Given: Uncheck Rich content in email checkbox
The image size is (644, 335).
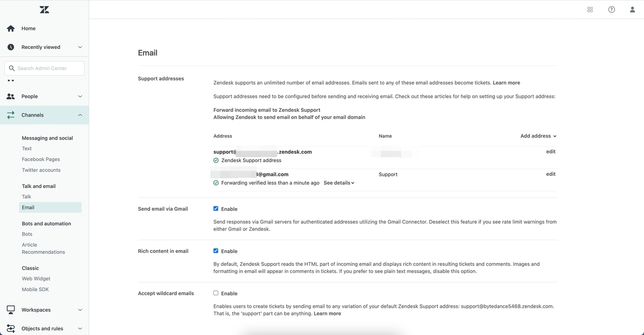Looking at the screenshot, I should tap(216, 251).
